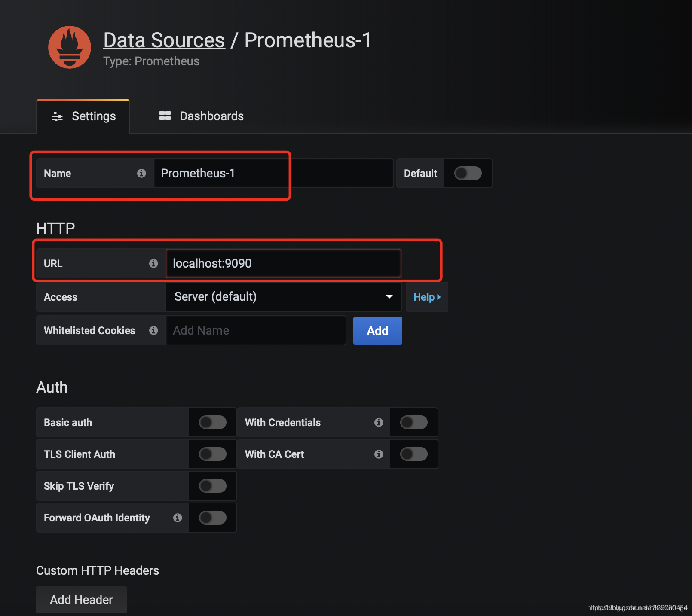
Task: Click the blue Add button for cookies
Action: [378, 331]
